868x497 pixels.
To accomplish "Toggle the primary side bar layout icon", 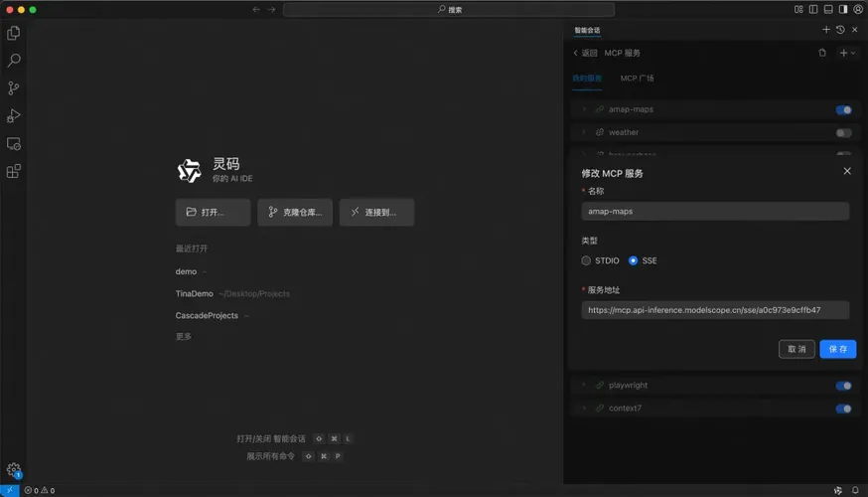I will (813, 9).
